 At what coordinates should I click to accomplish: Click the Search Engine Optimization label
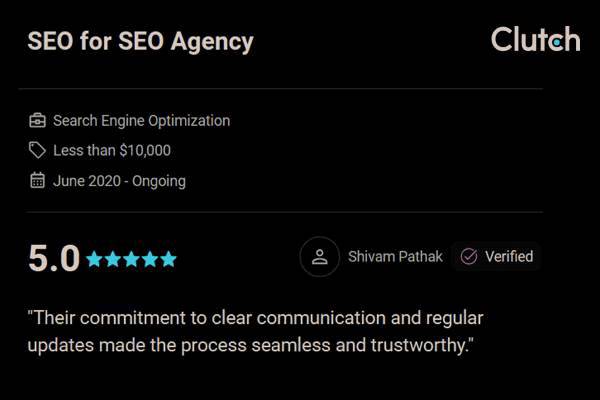141,121
